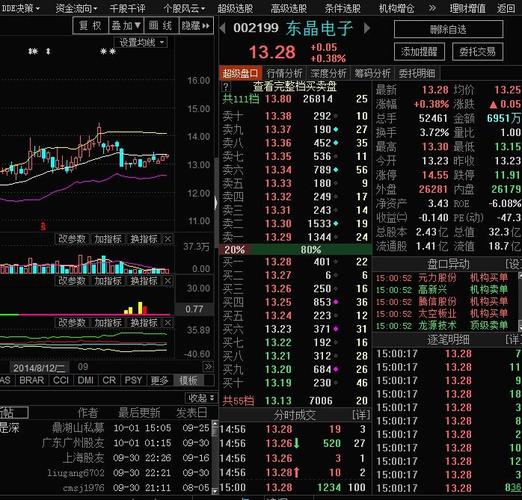Open DDE决策 dropdown menu
This screenshot has height=500, width=522.
[x=20, y=8]
